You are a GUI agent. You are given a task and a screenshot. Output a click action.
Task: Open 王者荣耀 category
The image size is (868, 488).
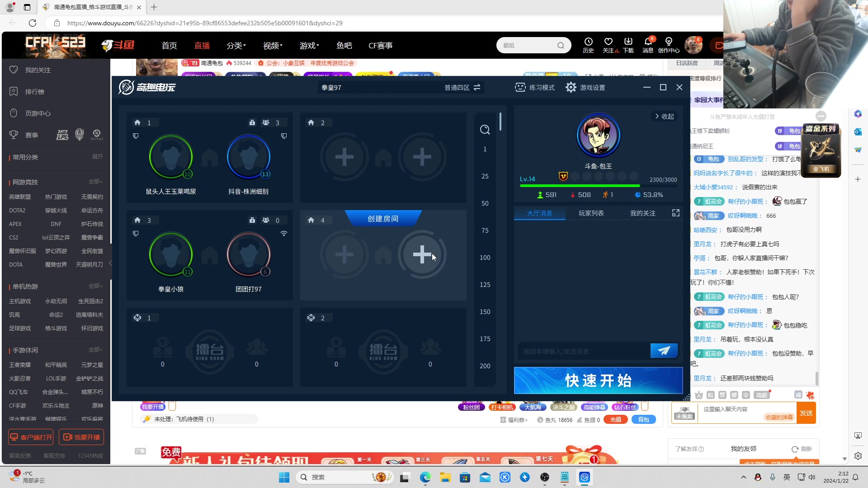(20, 365)
